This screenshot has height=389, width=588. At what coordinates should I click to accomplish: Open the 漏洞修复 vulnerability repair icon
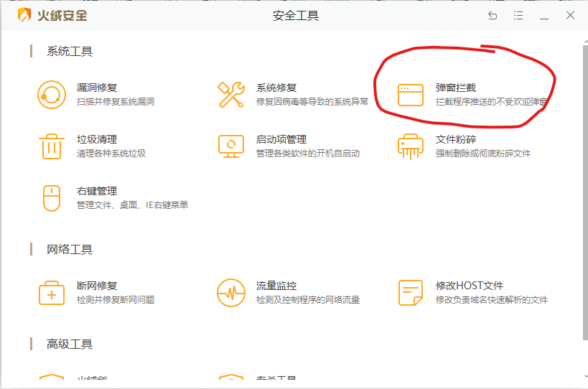[x=52, y=95]
